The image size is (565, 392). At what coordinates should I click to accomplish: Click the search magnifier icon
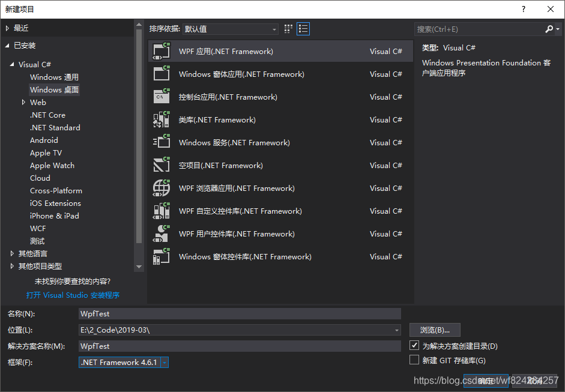tap(549, 29)
